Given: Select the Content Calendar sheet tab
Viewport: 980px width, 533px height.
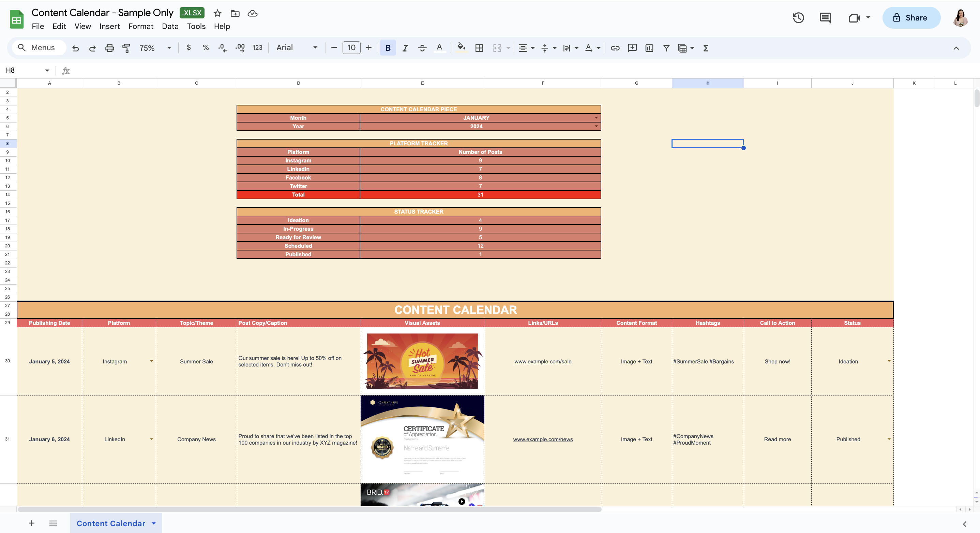Looking at the screenshot, I should 111,523.
